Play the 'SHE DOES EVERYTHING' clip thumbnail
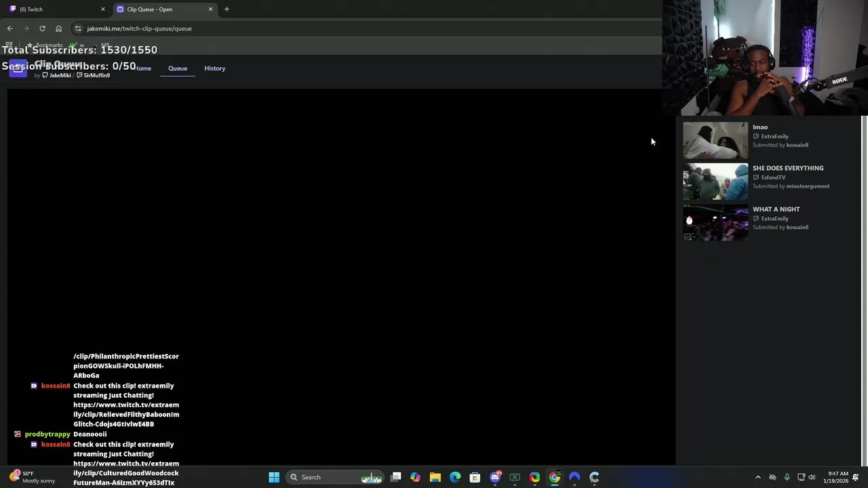Screen dimensions: 868x488 click(x=715, y=182)
